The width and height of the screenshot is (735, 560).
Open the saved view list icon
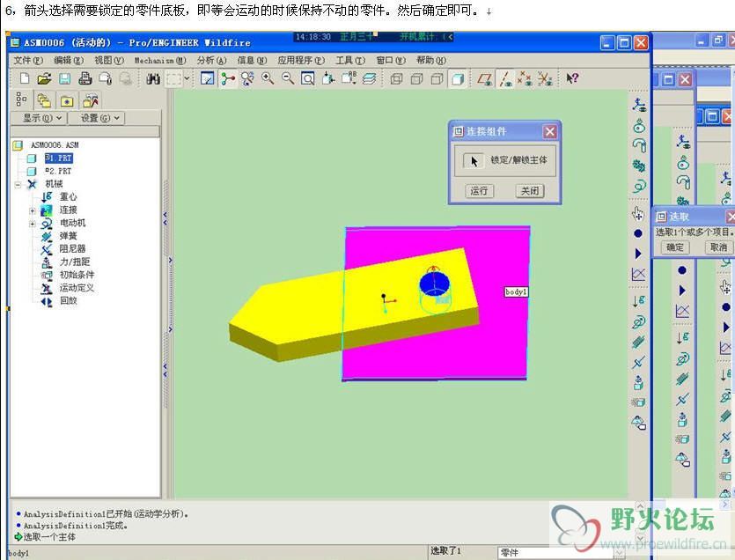(349, 78)
